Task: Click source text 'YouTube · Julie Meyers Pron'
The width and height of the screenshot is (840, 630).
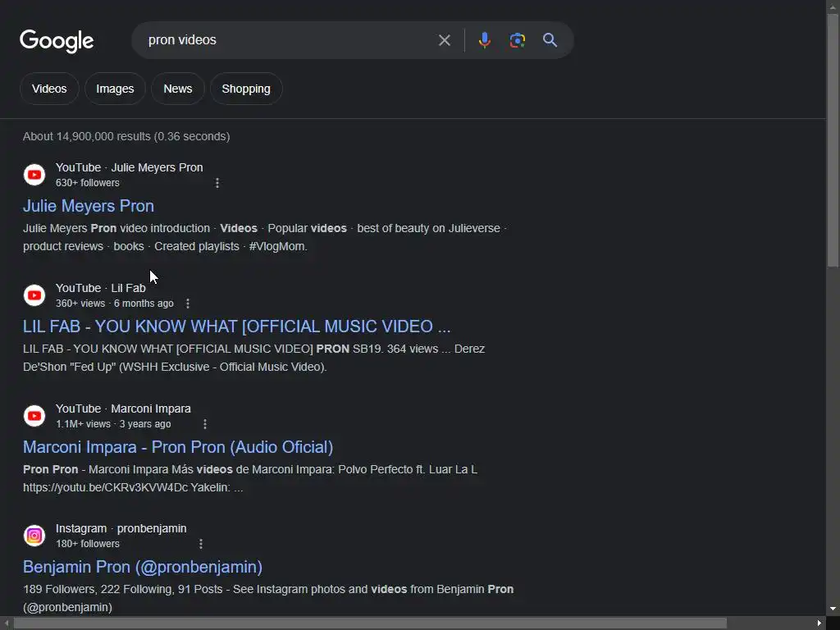Action: click(129, 167)
